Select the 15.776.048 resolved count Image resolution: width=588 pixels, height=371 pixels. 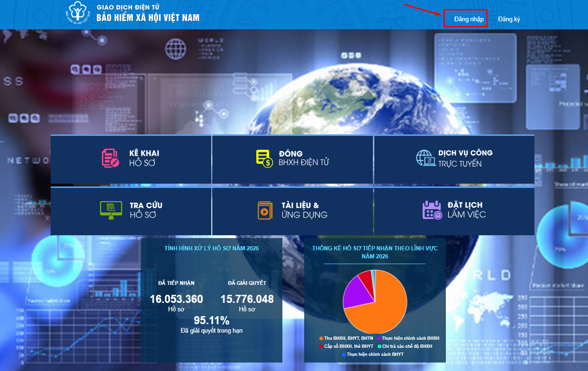tap(247, 299)
